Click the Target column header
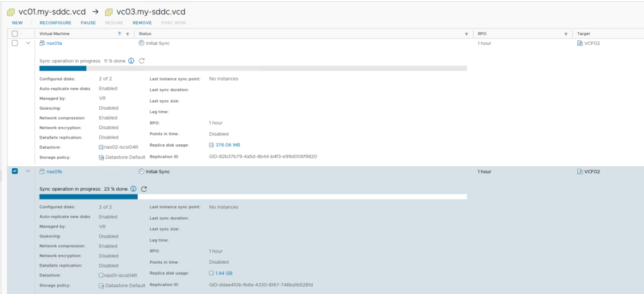Screen dimensions: 644x294 click(584, 33)
